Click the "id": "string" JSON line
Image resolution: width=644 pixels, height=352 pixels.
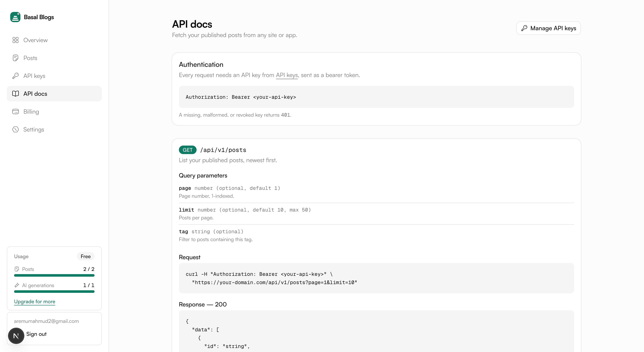[227, 346]
